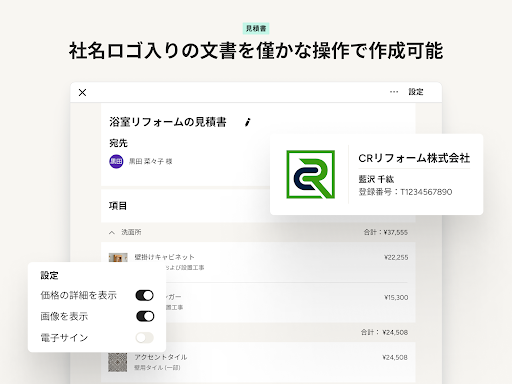This screenshot has width=512, height=384.
Task: Click the 見積書 green tag label
Action: point(256,29)
